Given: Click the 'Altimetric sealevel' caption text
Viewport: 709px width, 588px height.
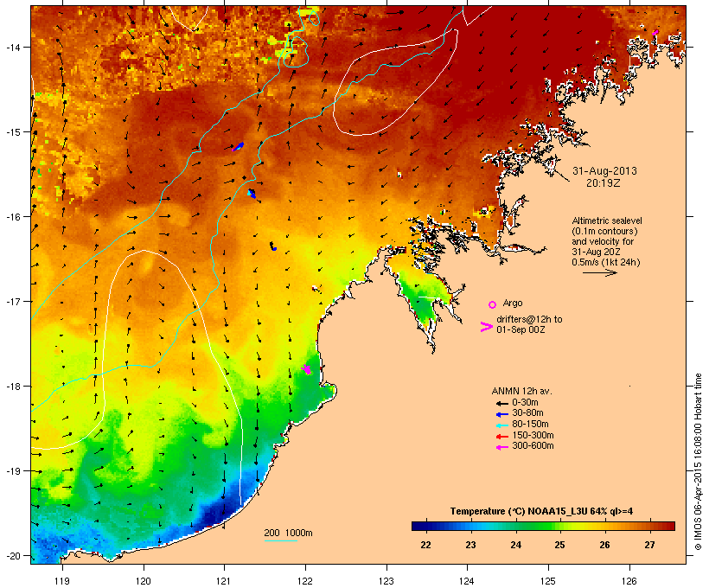Looking at the screenshot, I should [x=607, y=220].
